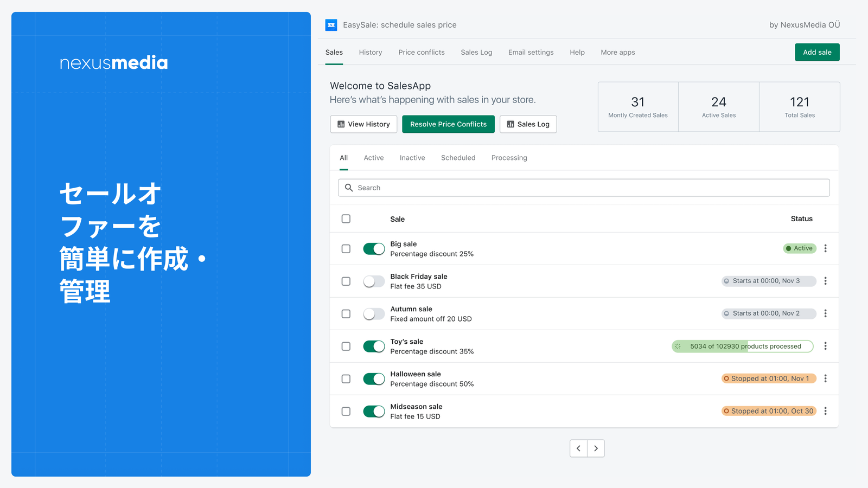Screen dimensions: 868x488
Task: Open the Email settings tab
Action: tap(531, 53)
